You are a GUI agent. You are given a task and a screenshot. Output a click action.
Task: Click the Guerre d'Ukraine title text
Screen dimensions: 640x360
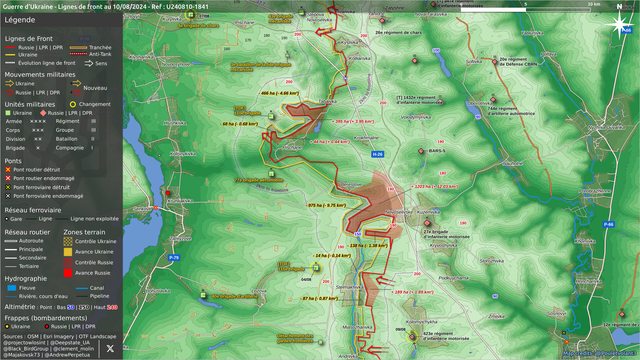(105, 7)
